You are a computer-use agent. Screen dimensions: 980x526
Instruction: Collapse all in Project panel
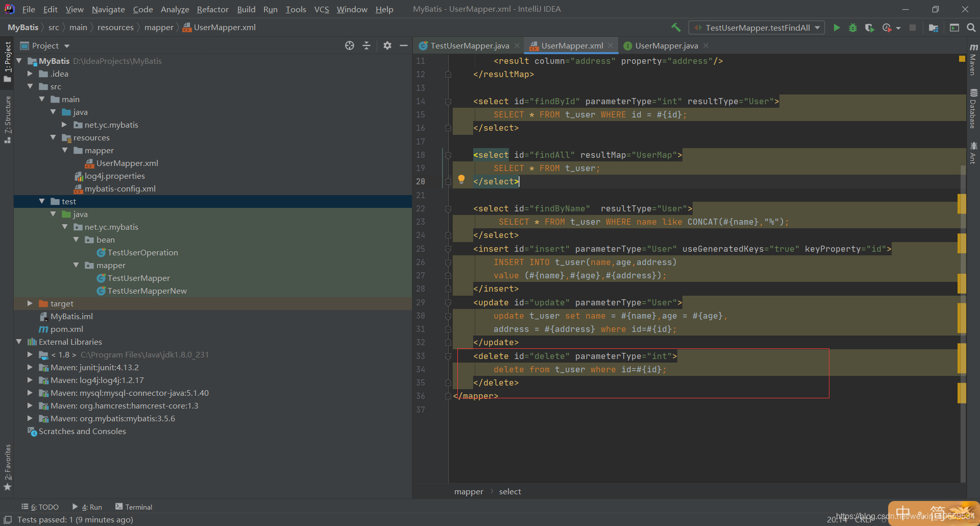[x=366, y=45]
